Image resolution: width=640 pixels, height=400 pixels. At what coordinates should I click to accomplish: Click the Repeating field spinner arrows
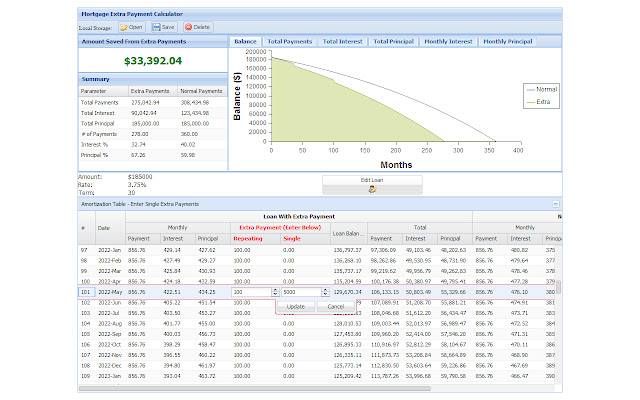pyautogui.click(x=275, y=293)
